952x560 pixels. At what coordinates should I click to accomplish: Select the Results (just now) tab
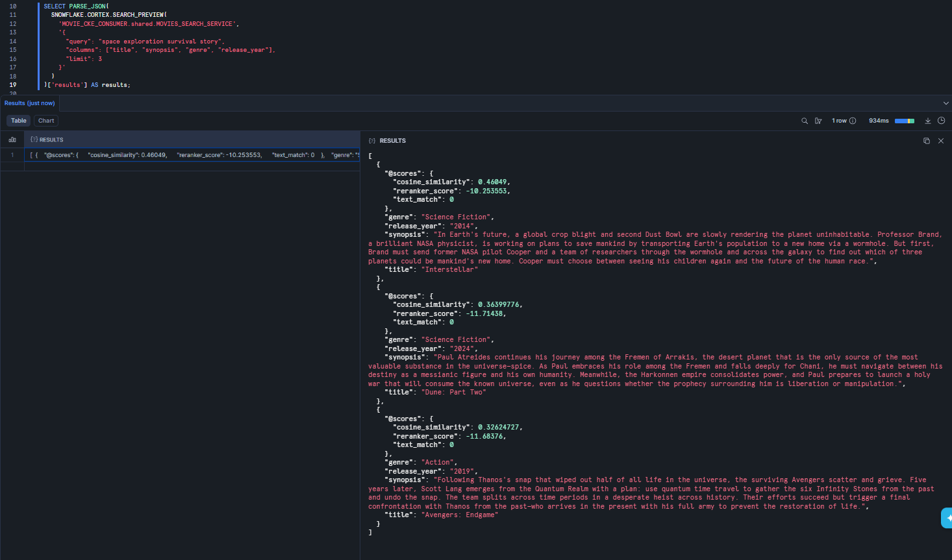[30, 103]
